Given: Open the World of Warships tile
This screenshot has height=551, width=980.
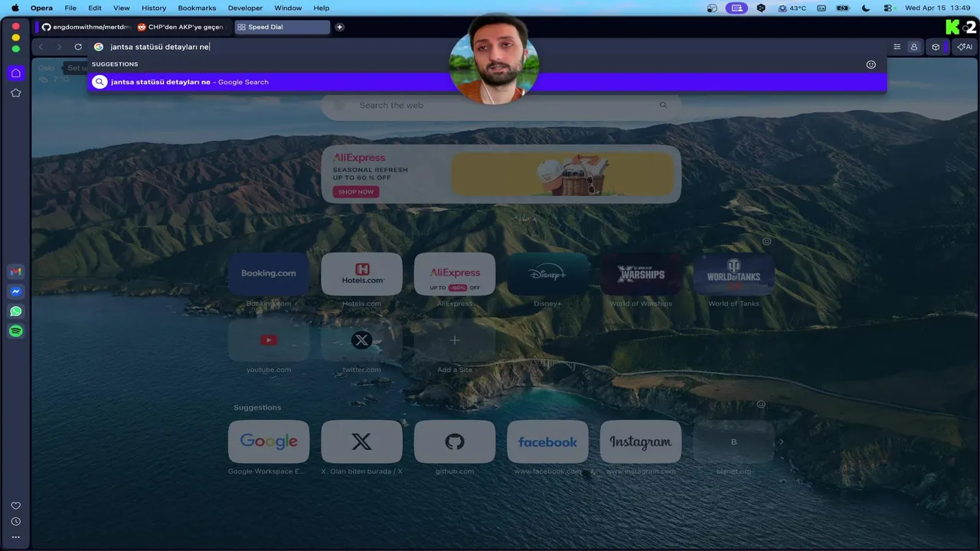Looking at the screenshot, I should click(x=641, y=274).
